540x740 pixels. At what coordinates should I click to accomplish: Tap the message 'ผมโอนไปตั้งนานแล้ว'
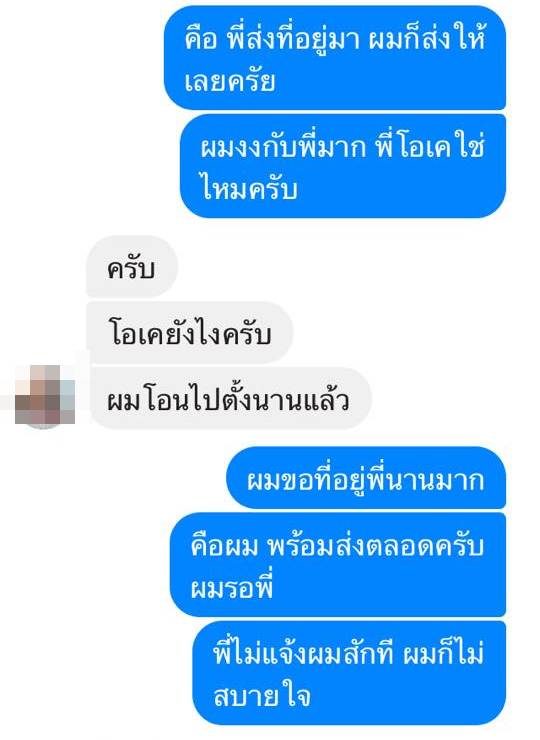tap(230, 398)
